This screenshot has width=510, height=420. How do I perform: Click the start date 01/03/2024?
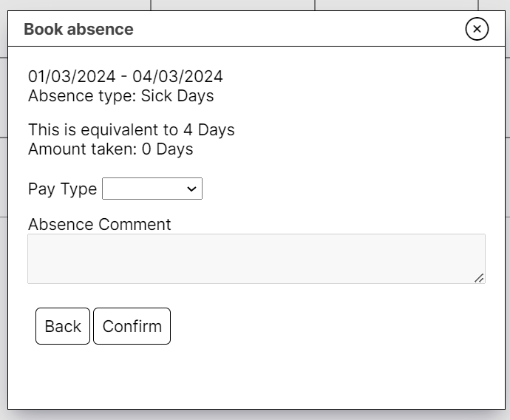(72, 76)
